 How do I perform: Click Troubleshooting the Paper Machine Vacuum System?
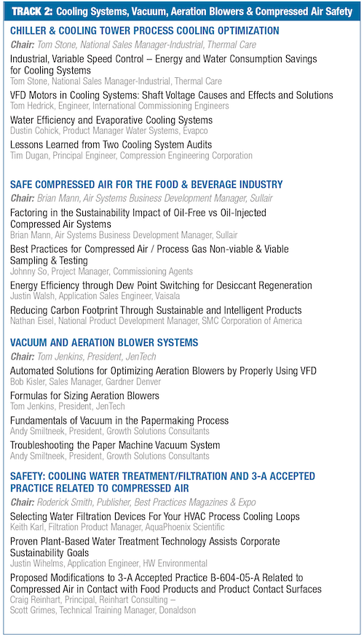115,445
